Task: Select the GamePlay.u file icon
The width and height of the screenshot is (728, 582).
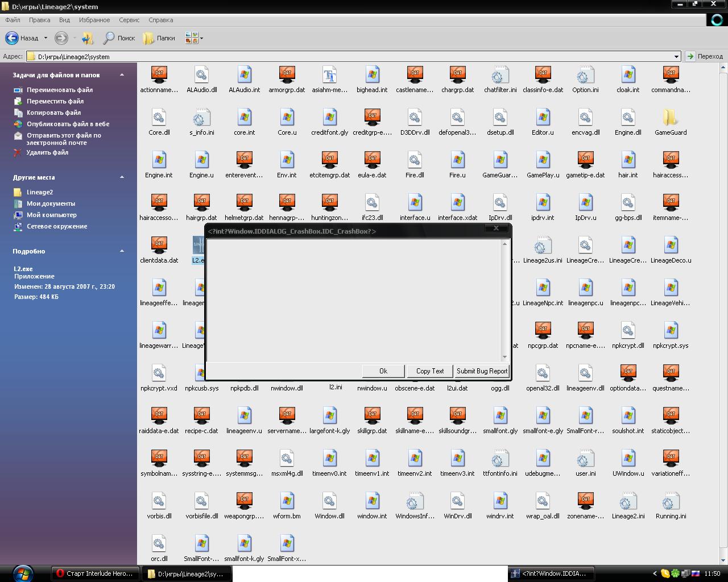Action: [x=543, y=160]
